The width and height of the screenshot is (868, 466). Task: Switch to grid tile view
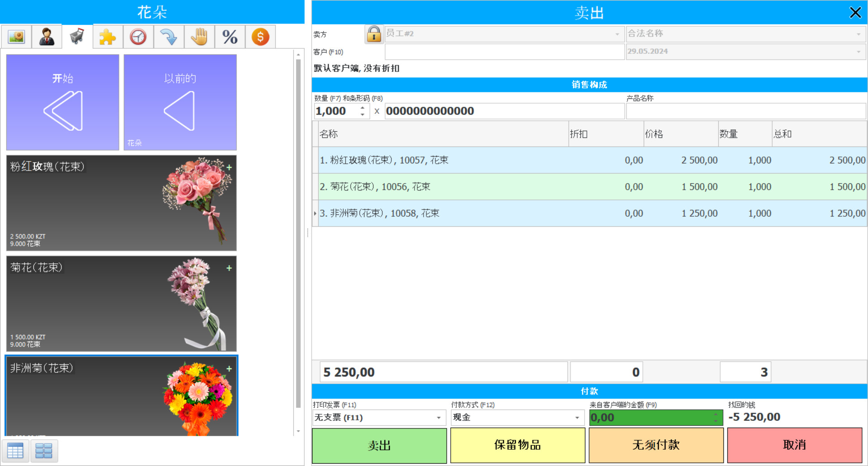point(44,451)
